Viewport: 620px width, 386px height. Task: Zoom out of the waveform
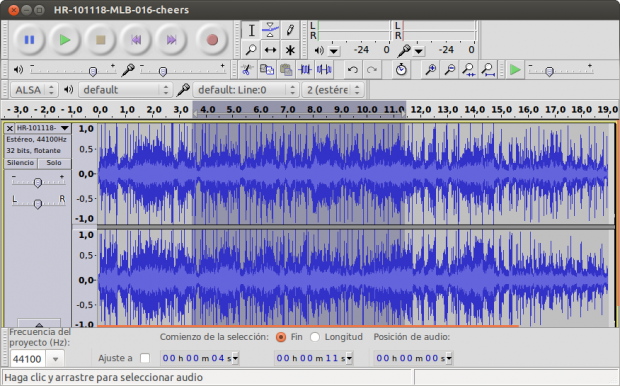coord(450,70)
